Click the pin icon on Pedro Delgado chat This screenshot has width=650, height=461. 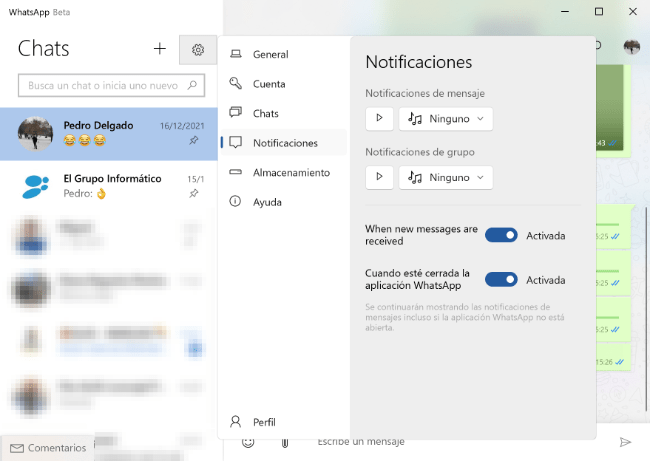(x=194, y=141)
